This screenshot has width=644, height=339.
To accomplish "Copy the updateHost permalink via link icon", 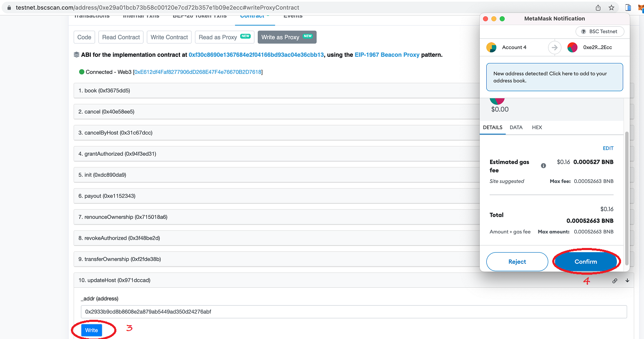I will coord(615,281).
